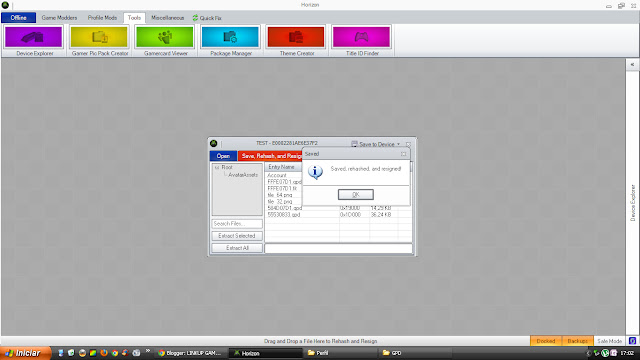This screenshot has width=640, height=360.
Task: Click the Open button in package window
Action: pos(223,156)
